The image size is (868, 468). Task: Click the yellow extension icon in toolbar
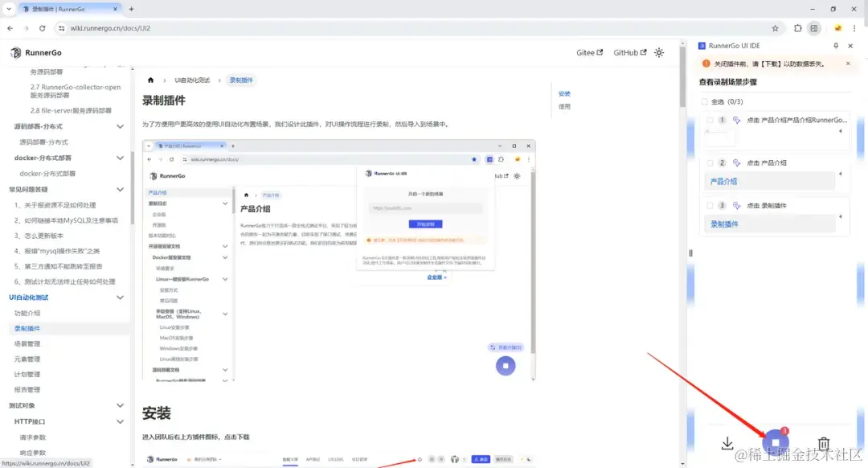(838, 28)
